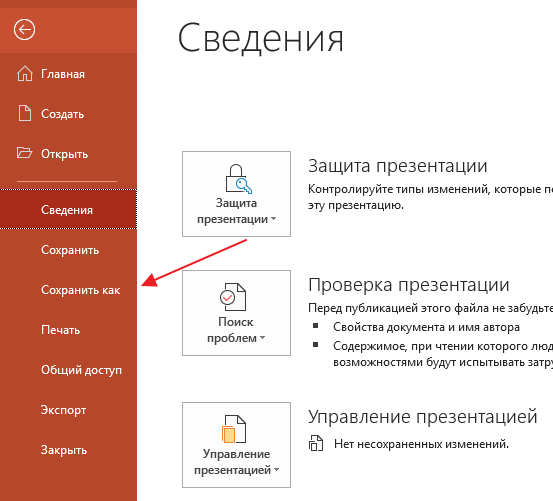Image resolution: width=553 pixels, height=501 pixels.
Task: Select Сведения in the sidebar
Action: tap(68, 209)
